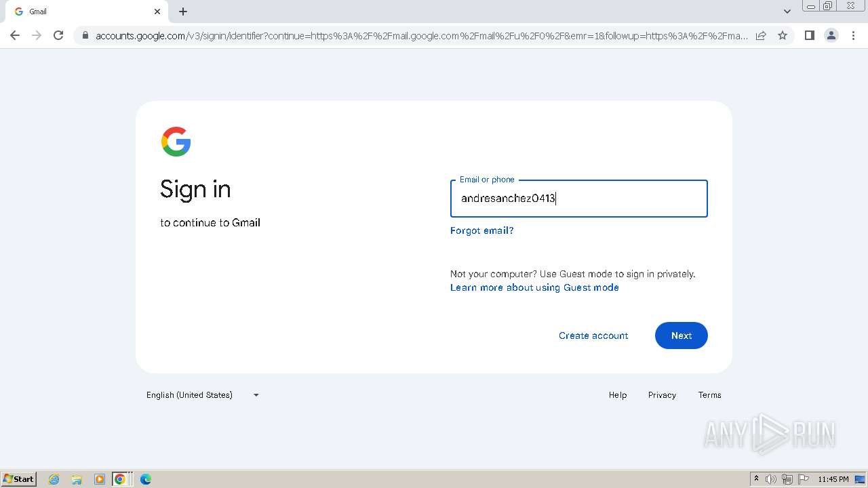Bookmark this page with the star icon
The height and width of the screenshot is (488, 868).
click(x=783, y=35)
